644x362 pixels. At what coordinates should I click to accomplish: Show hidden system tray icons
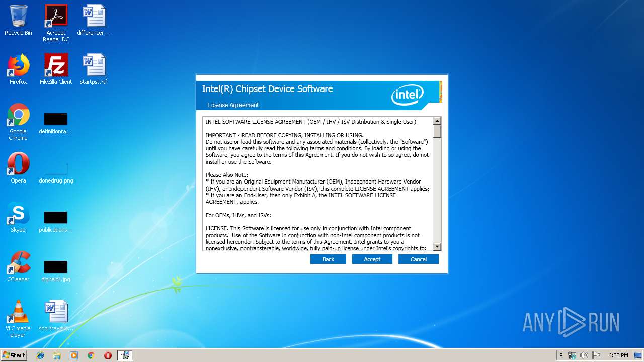tap(561, 355)
